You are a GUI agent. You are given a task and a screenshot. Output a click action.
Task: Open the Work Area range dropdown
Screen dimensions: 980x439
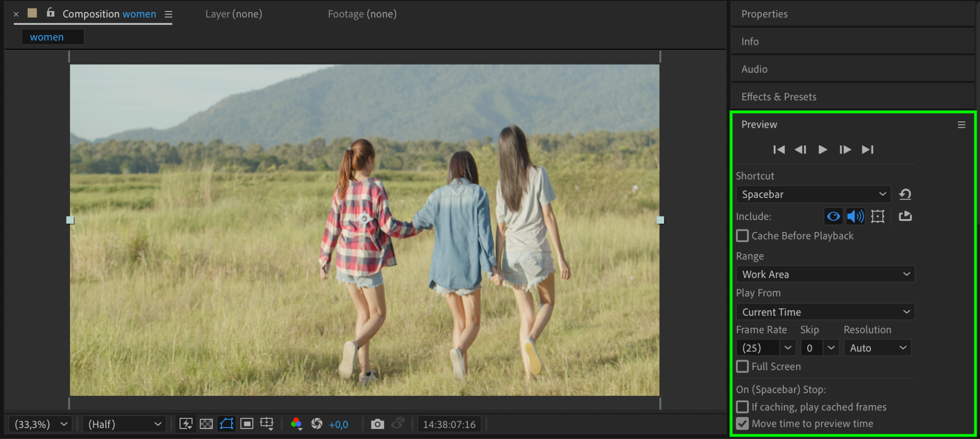click(x=825, y=274)
